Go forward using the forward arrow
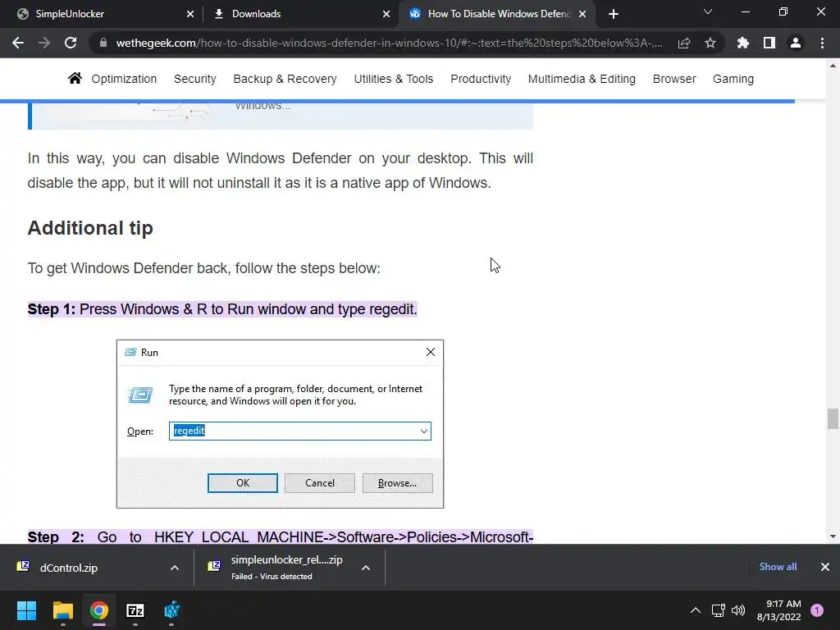 44,43
